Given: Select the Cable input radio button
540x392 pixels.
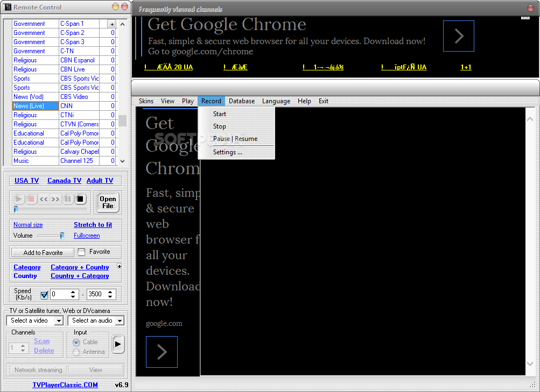Looking at the screenshot, I should coord(76,343).
